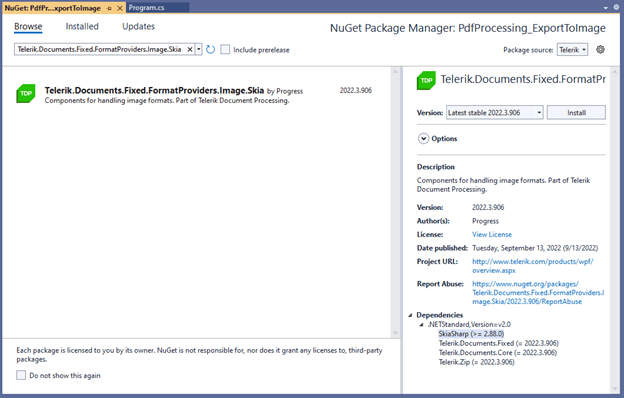The height and width of the screenshot is (398, 624).
Task: Open the Version selection dropdown
Action: click(495, 113)
